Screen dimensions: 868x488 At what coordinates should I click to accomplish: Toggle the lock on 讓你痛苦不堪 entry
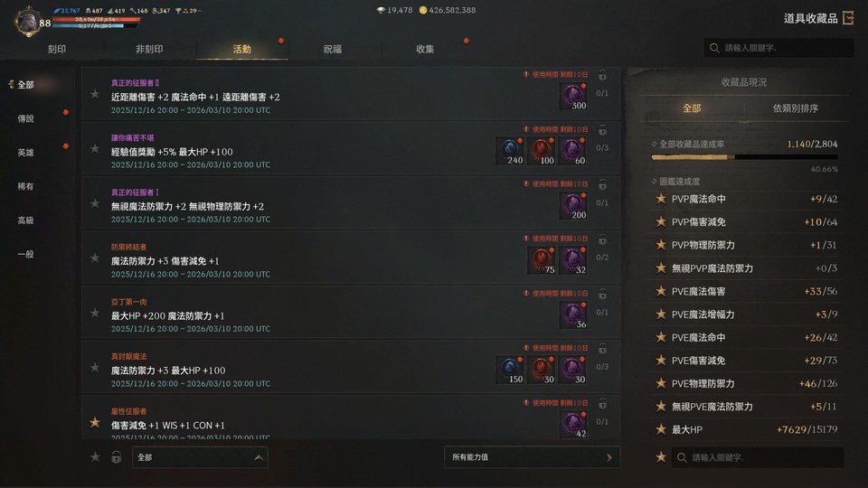point(603,130)
